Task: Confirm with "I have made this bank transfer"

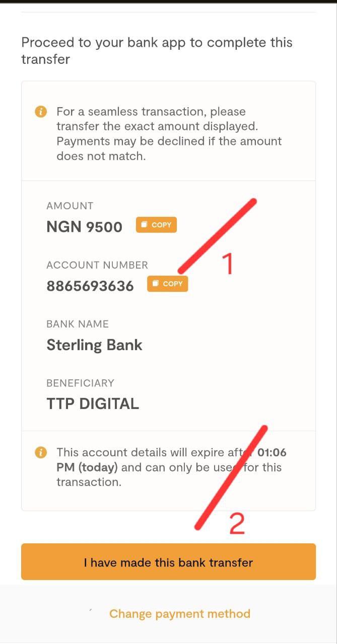Action: (168, 562)
